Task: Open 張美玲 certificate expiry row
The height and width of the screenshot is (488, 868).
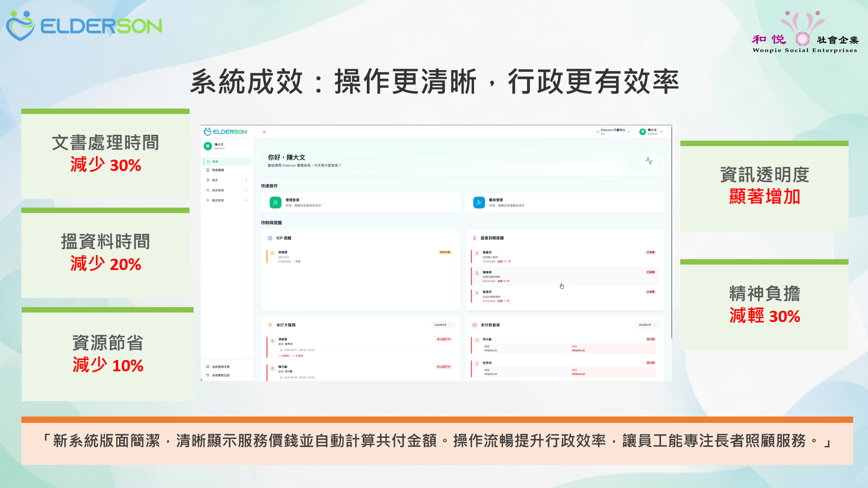Action: click(x=564, y=296)
